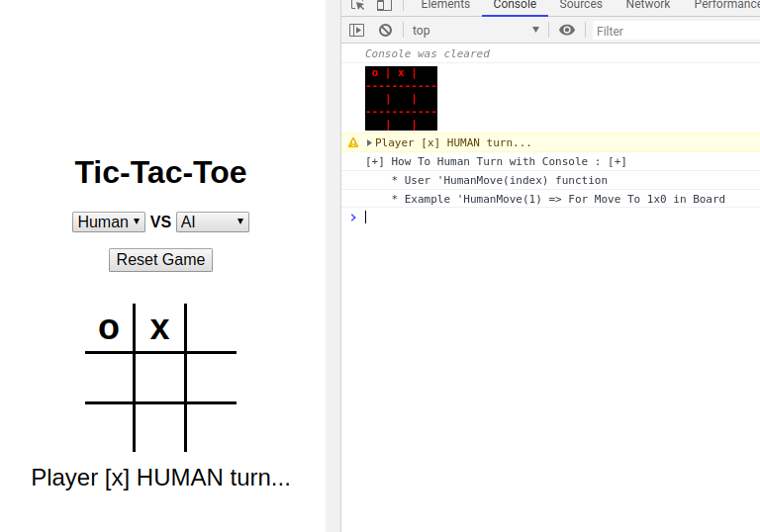The width and height of the screenshot is (760, 532).
Task: Click the console prompt input line
Action: [562, 218]
